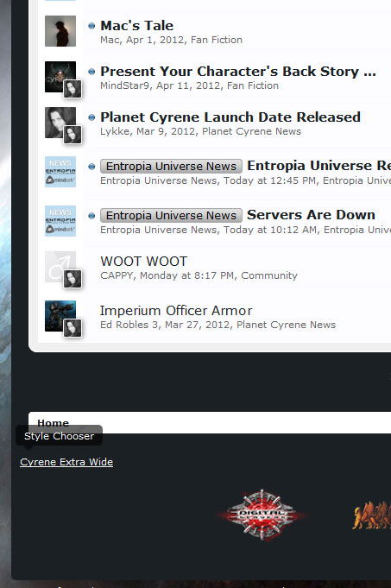Click unread dot beside Present Your Character's Back Story
391x588 pixels.
91,72
